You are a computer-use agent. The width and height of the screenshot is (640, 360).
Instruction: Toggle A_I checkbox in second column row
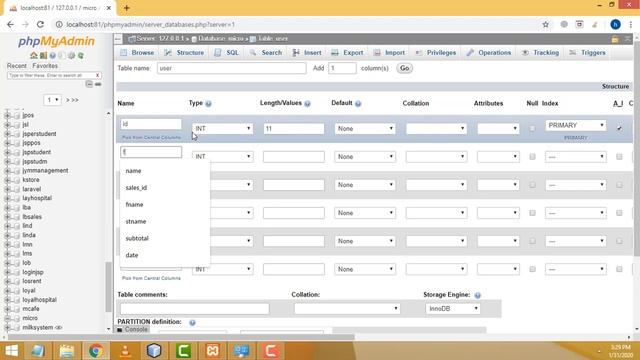click(x=619, y=157)
